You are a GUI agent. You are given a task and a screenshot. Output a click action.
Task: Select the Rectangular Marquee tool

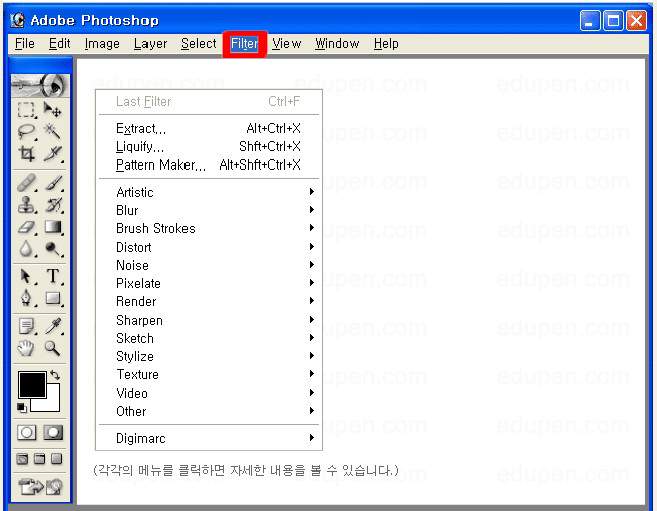tap(26, 110)
